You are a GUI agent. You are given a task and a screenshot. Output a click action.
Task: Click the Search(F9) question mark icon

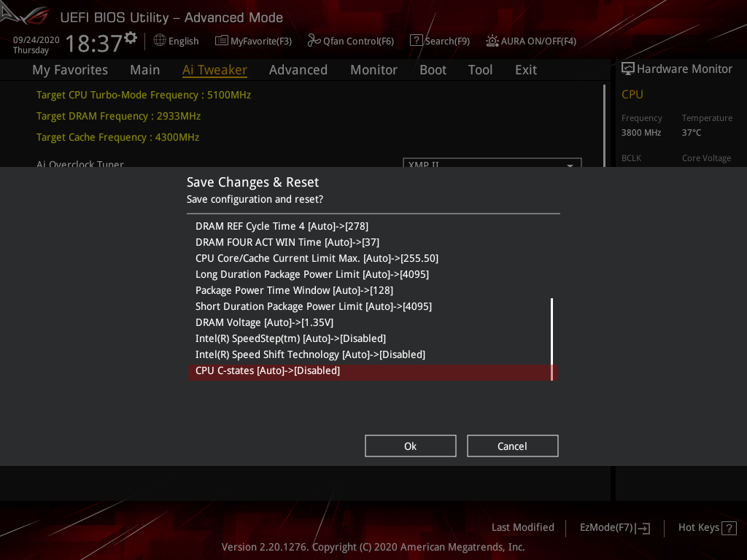(416, 41)
